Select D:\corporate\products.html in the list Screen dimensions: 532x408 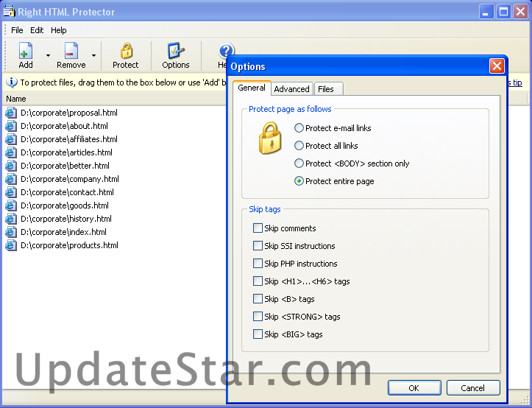pos(69,245)
